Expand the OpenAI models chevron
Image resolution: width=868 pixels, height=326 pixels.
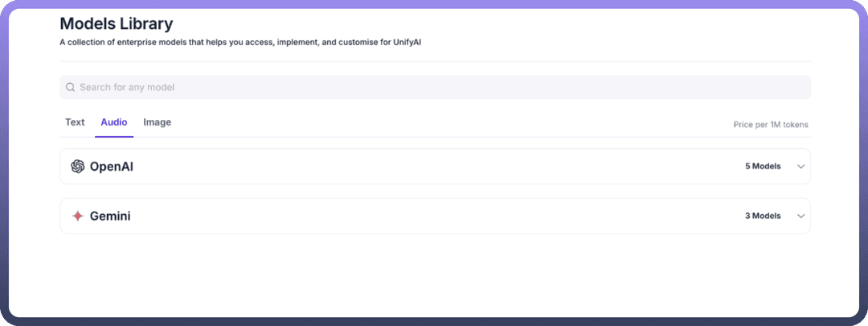[x=800, y=167]
